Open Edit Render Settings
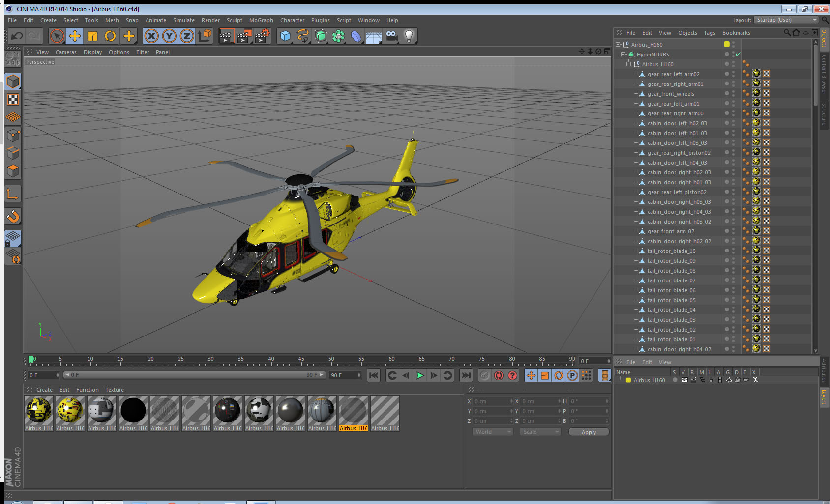Image resolution: width=830 pixels, height=504 pixels. click(262, 36)
